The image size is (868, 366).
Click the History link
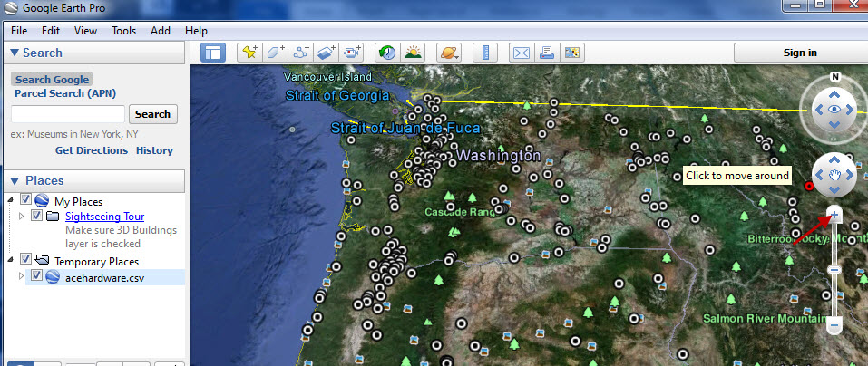tap(154, 150)
